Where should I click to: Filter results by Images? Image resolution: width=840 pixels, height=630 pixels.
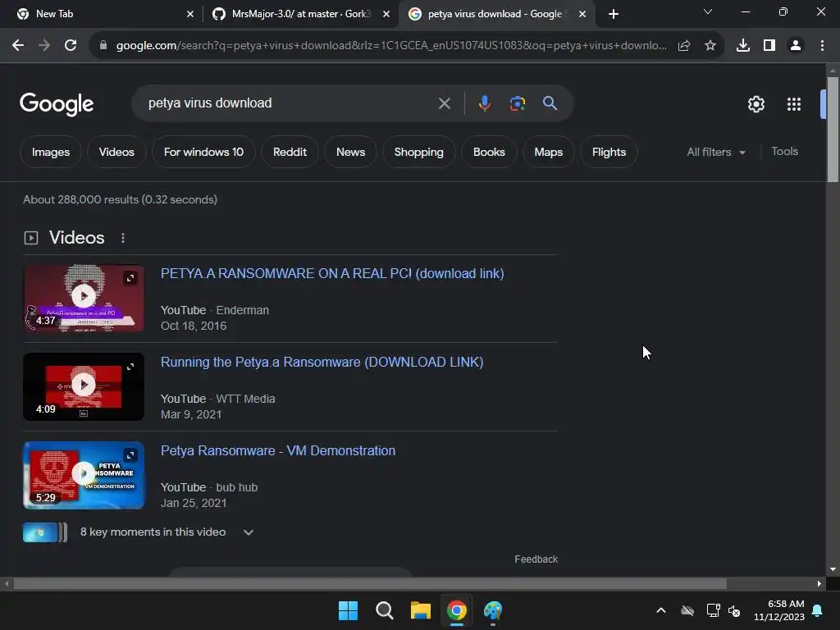tap(51, 152)
